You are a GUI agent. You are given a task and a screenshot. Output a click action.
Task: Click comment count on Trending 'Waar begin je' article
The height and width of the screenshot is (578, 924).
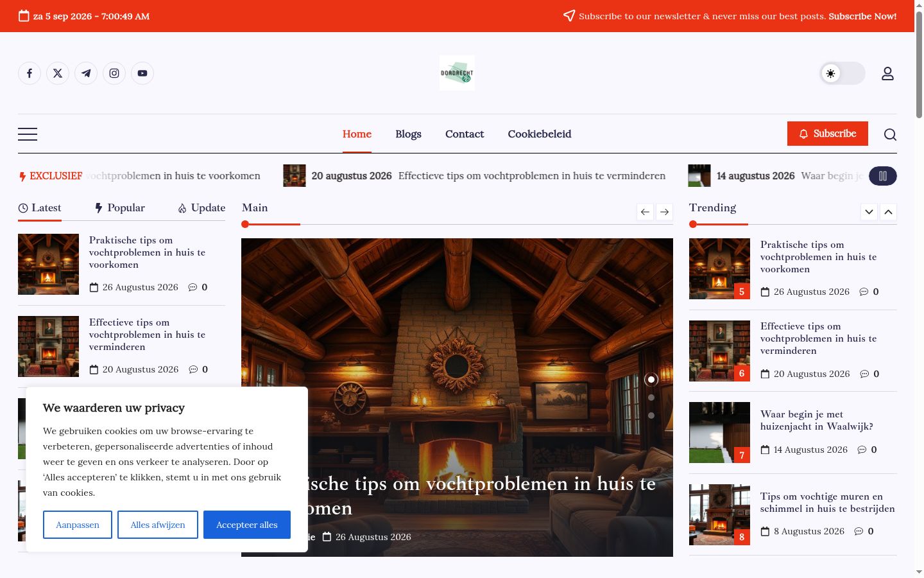[867, 450]
